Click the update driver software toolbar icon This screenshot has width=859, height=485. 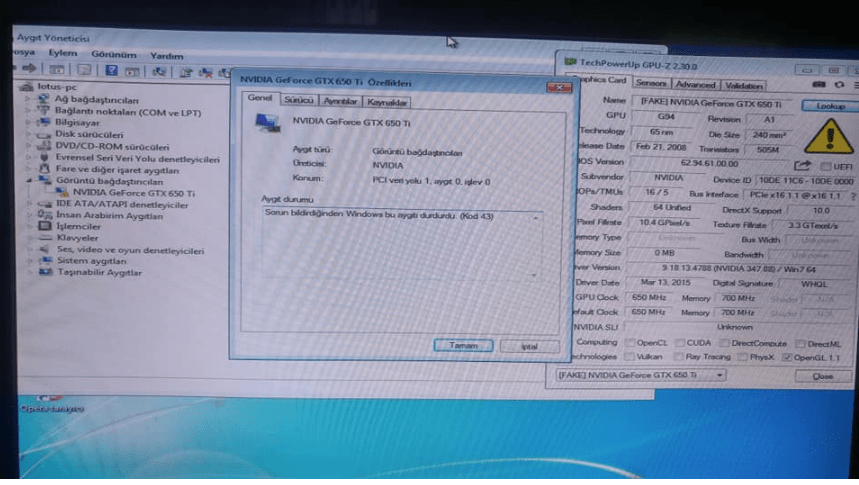tap(186, 72)
